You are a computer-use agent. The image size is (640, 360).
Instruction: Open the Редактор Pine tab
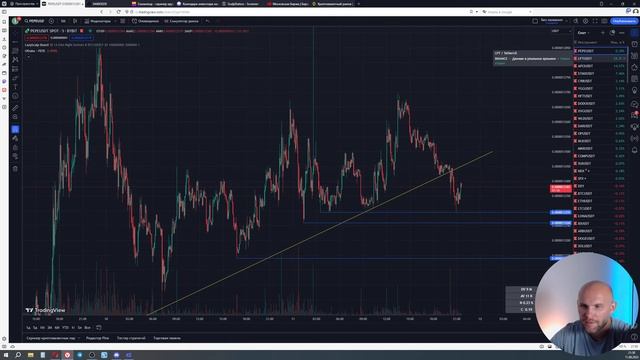pos(97,338)
